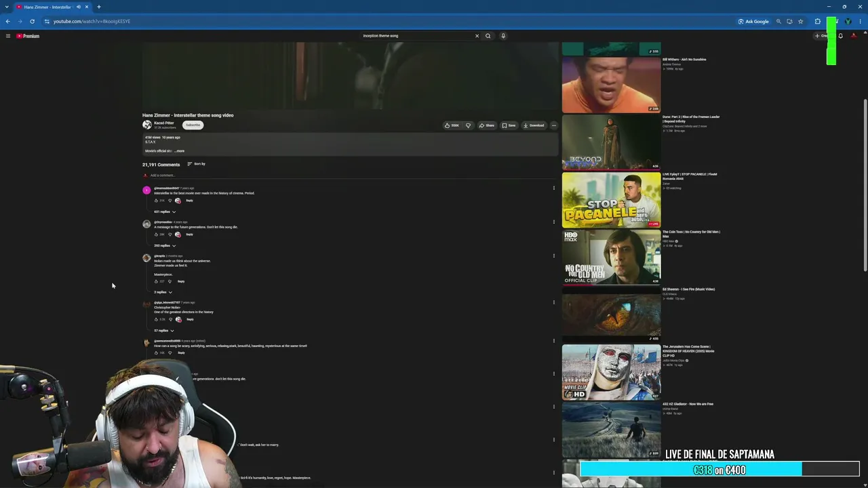The height and width of the screenshot is (488, 868).
Task: Dislike the Interstellar theme video
Action: tap(468, 125)
